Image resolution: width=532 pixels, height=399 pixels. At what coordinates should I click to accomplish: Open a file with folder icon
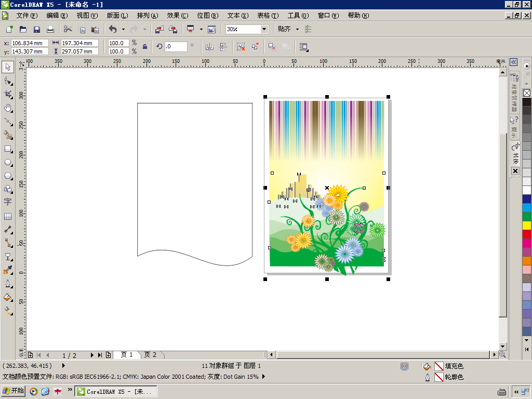click(23, 29)
